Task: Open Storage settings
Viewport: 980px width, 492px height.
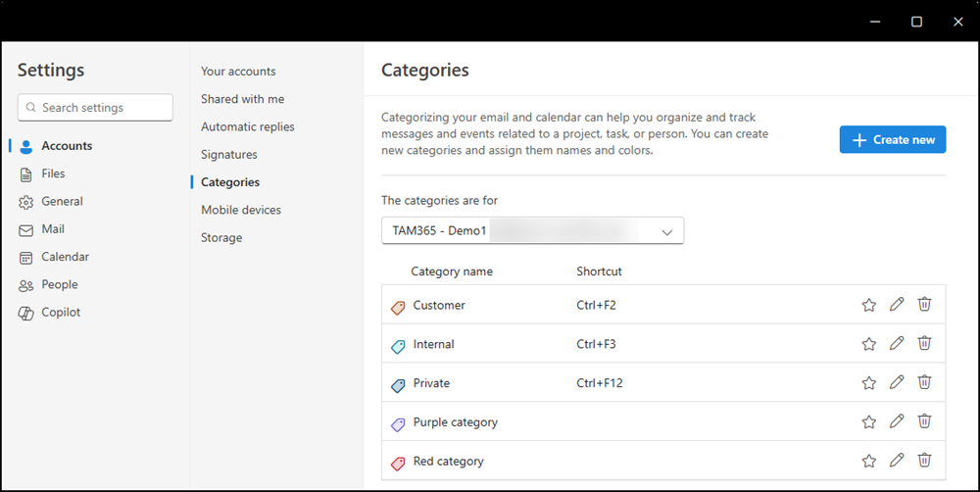Action: (221, 237)
